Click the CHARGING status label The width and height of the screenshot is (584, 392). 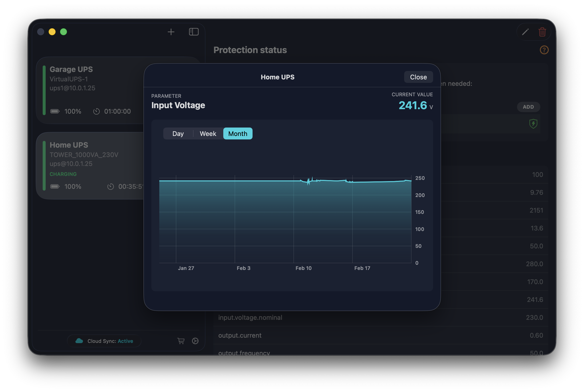tap(63, 174)
